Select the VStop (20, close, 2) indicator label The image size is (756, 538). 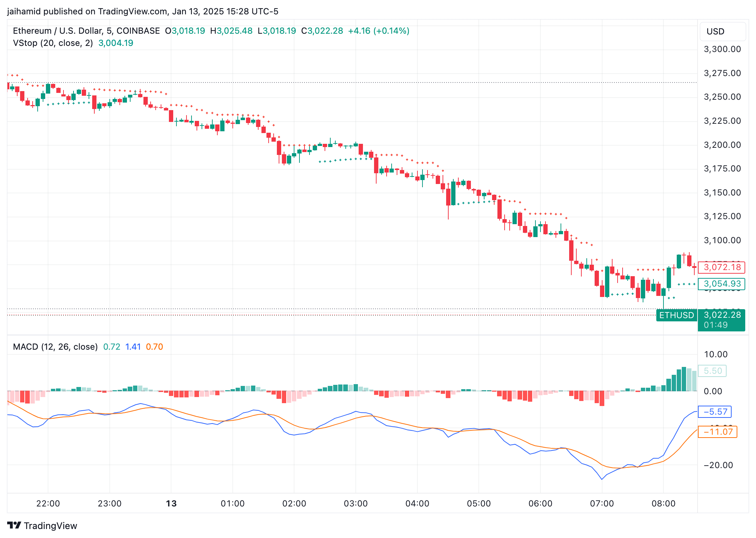[53, 43]
